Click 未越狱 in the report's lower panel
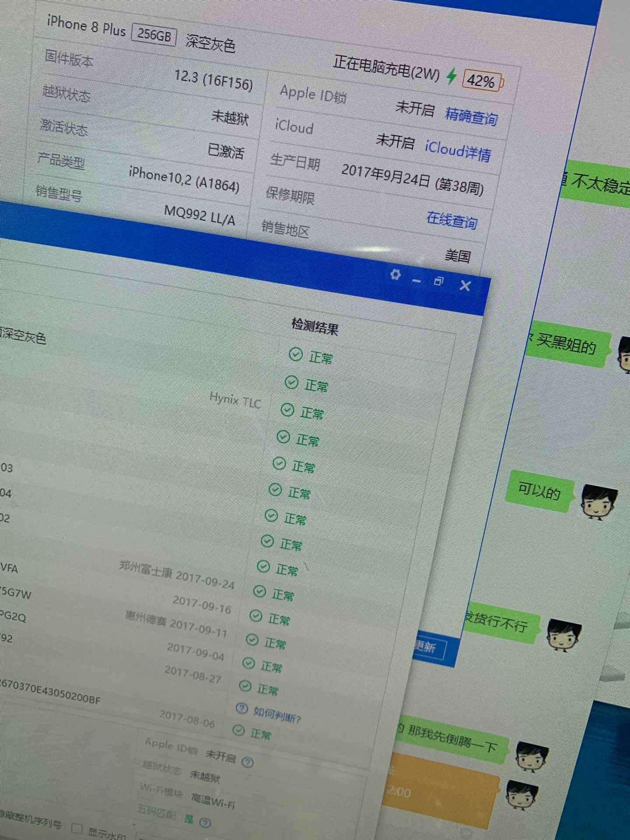630x840 pixels. tap(205, 776)
